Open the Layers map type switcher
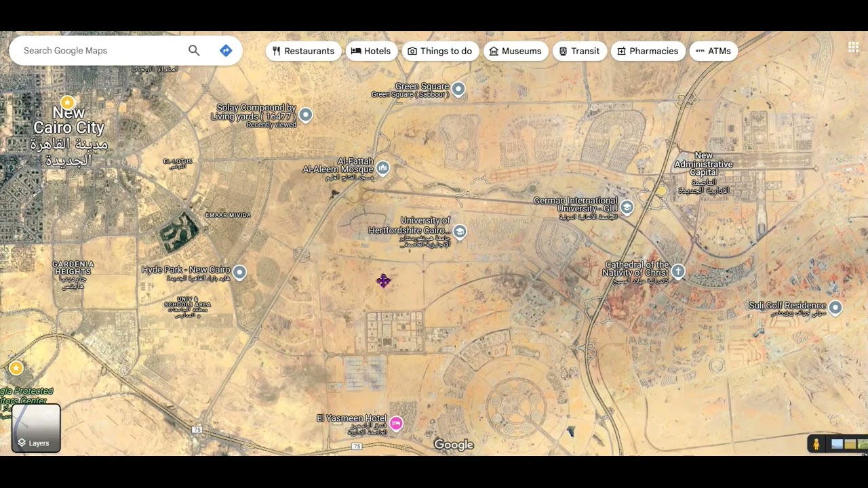This screenshot has height=488, width=868. point(36,428)
